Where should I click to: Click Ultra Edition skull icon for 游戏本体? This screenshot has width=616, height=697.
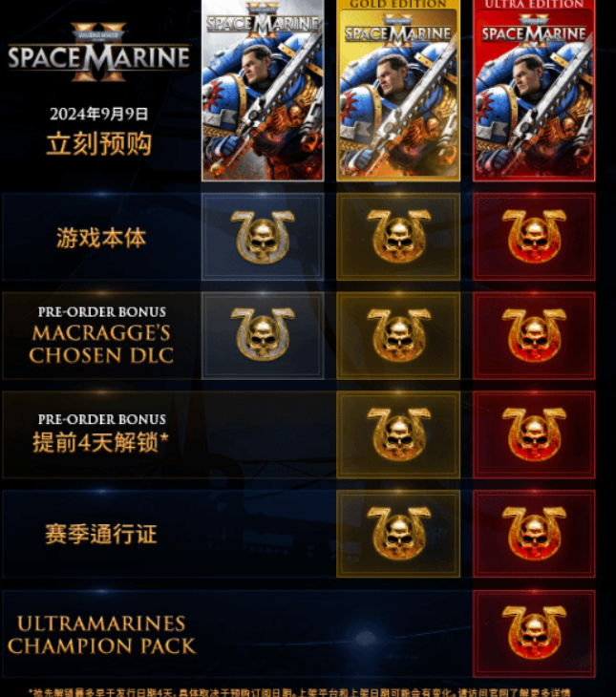[534, 236]
